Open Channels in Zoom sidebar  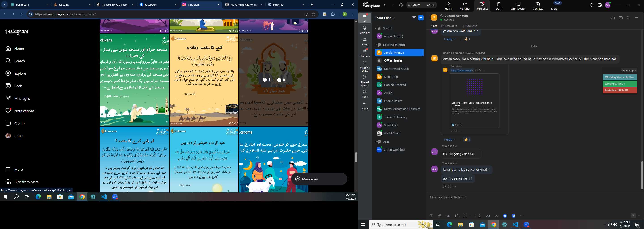365,53
